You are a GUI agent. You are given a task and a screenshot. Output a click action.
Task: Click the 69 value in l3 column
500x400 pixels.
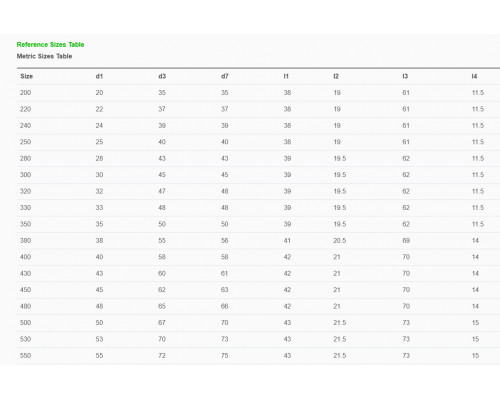click(x=406, y=240)
